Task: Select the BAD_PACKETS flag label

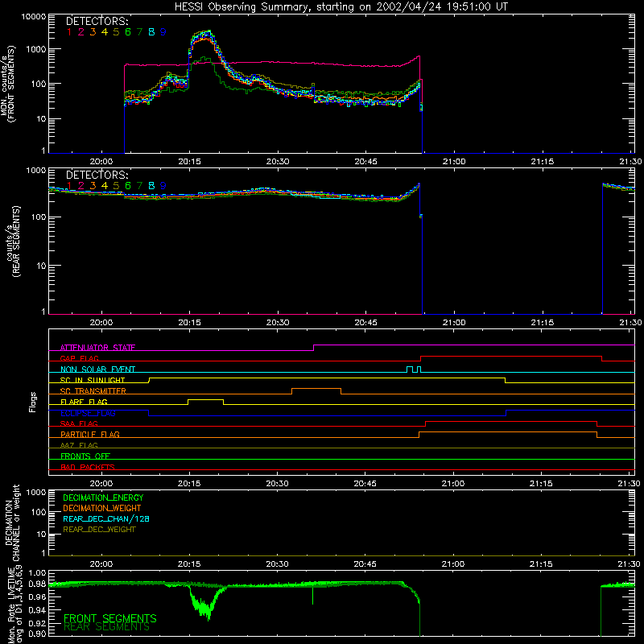Action: (x=88, y=467)
